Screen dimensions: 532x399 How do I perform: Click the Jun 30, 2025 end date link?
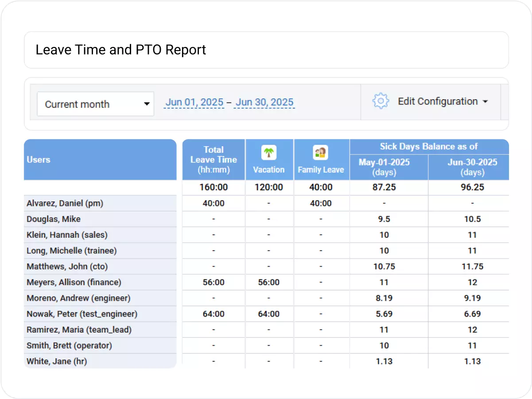(x=264, y=102)
